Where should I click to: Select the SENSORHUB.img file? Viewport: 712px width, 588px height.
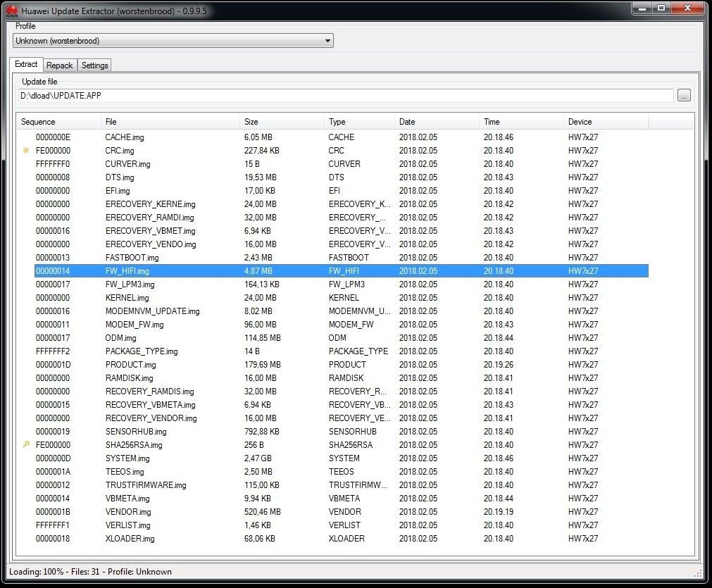[x=342, y=432]
